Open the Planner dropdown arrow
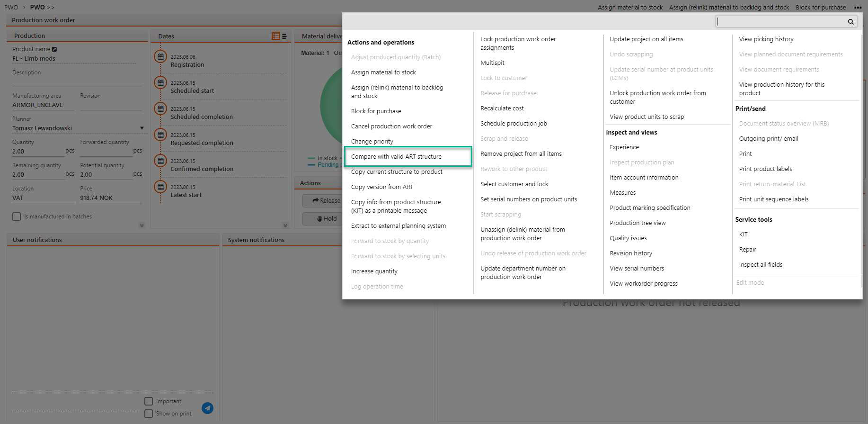The height and width of the screenshot is (424, 868). (x=142, y=128)
